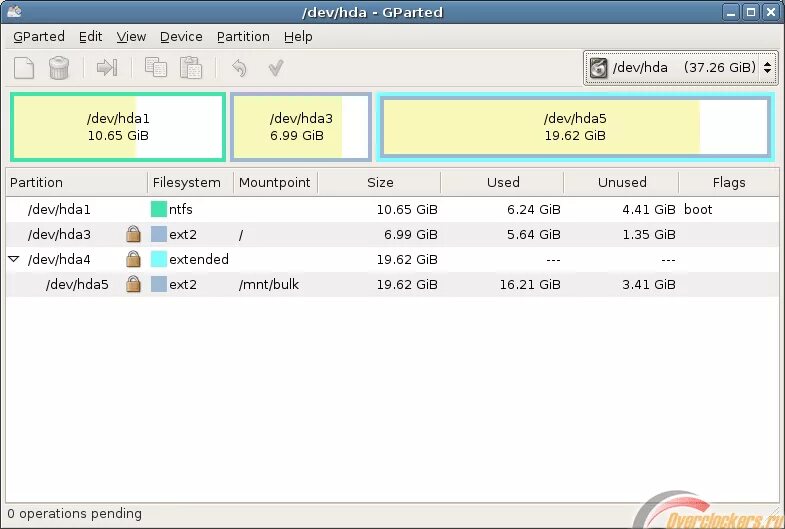The height and width of the screenshot is (529, 785).
Task: Sort by the Mountpoint column header
Action: coord(275,183)
